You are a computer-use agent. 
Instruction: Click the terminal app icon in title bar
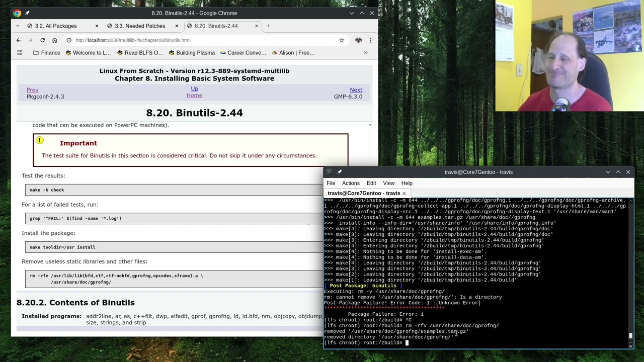click(329, 172)
